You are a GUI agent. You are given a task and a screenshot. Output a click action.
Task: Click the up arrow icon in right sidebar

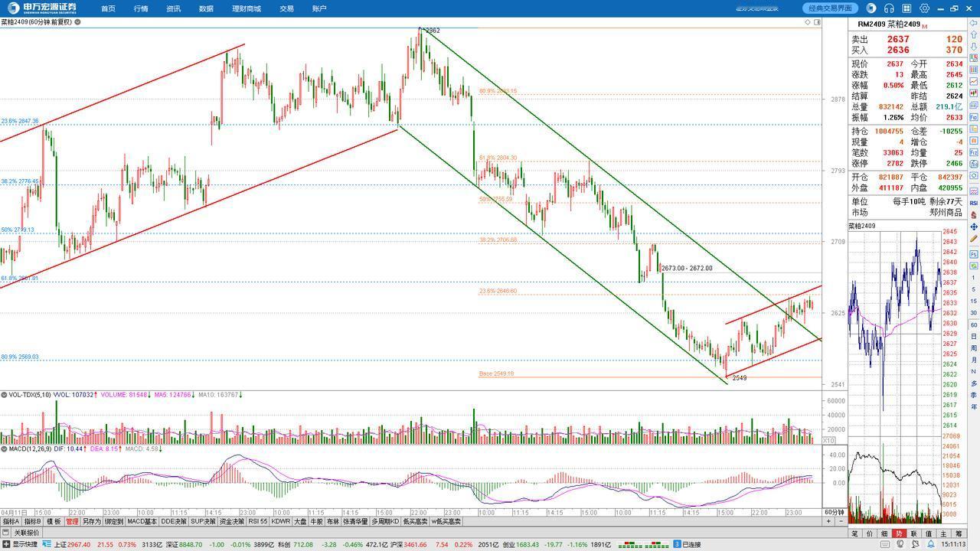pyautogui.click(x=973, y=34)
